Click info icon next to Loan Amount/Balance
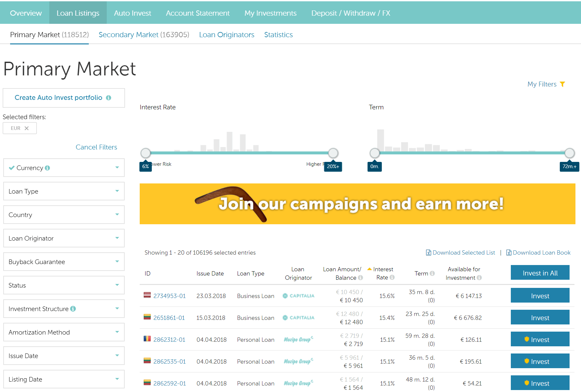Viewport: 581px width, 392px height. pos(360,278)
